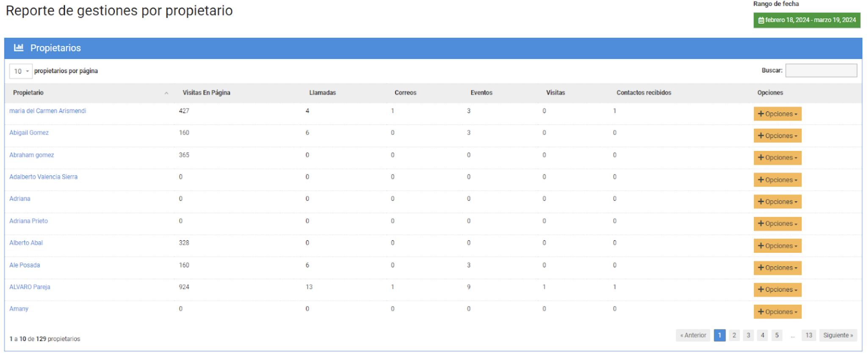Image resolution: width=868 pixels, height=357 pixels.
Task: Sort by Visitas En Página column header
Action: coord(206,93)
